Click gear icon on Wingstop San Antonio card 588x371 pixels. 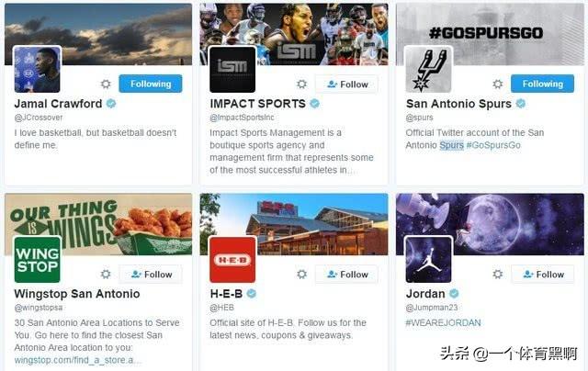point(106,274)
